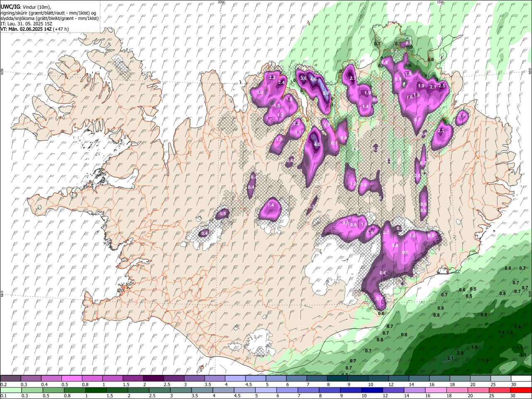
Task: Select the crimson 25 mm rain swatch
Action: tap(499, 390)
